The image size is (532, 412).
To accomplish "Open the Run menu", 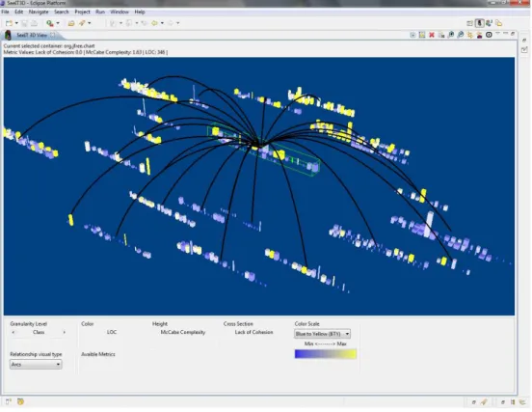I will coord(100,12).
